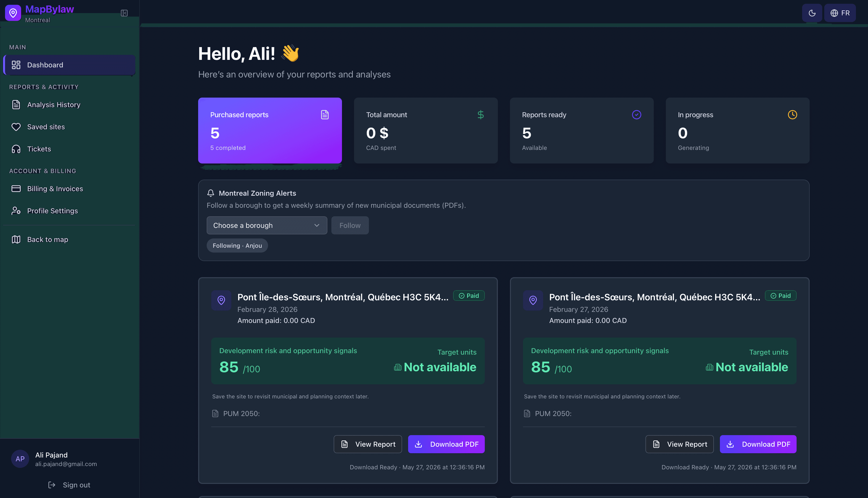Click the Dashboard grid icon
868x498 pixels.
click(x=16, y=65)
